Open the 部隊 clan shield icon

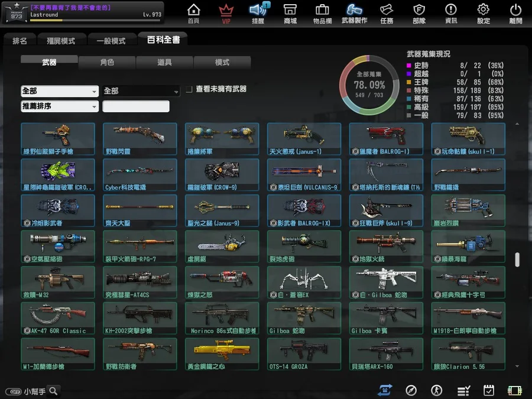419,13
